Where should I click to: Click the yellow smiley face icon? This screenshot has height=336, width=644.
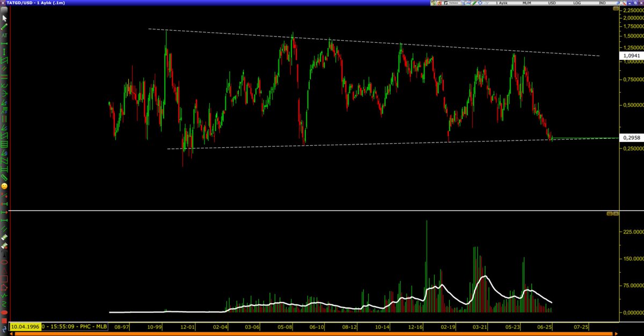point(4,186)
